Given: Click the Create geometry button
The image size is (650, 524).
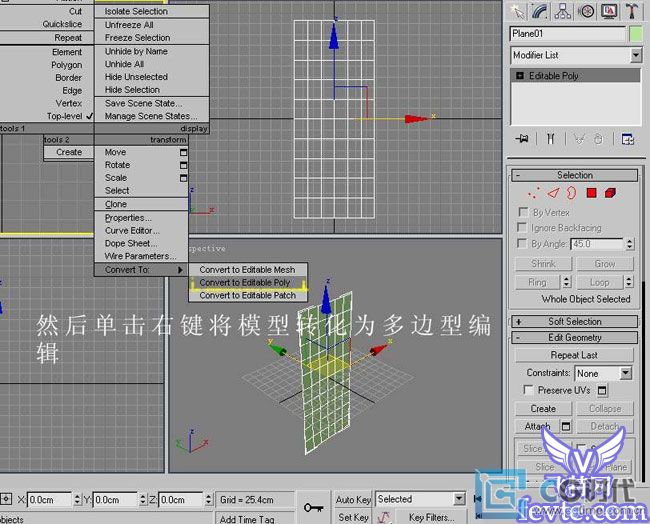Looking at the screenshot, I should [x=543, y=408].
